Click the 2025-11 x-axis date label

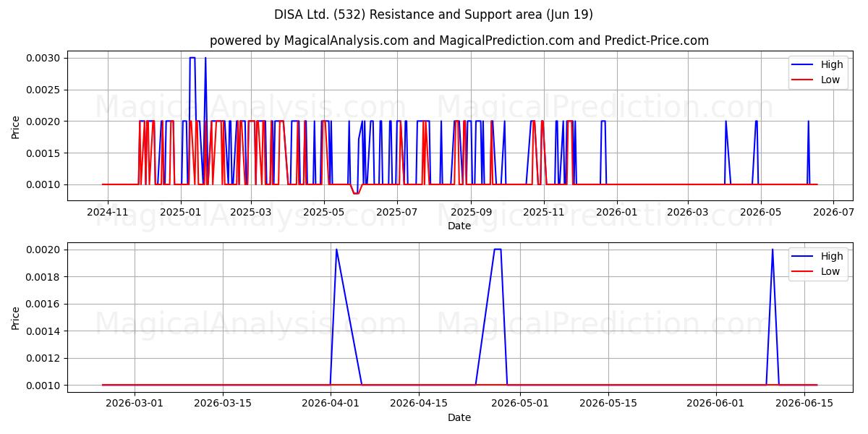tap(543, 213)
